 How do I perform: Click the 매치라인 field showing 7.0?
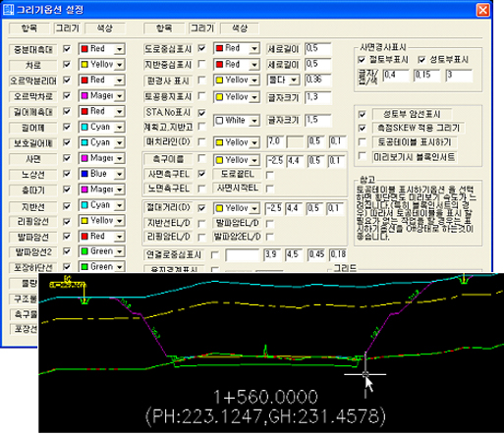pos(275,141)
